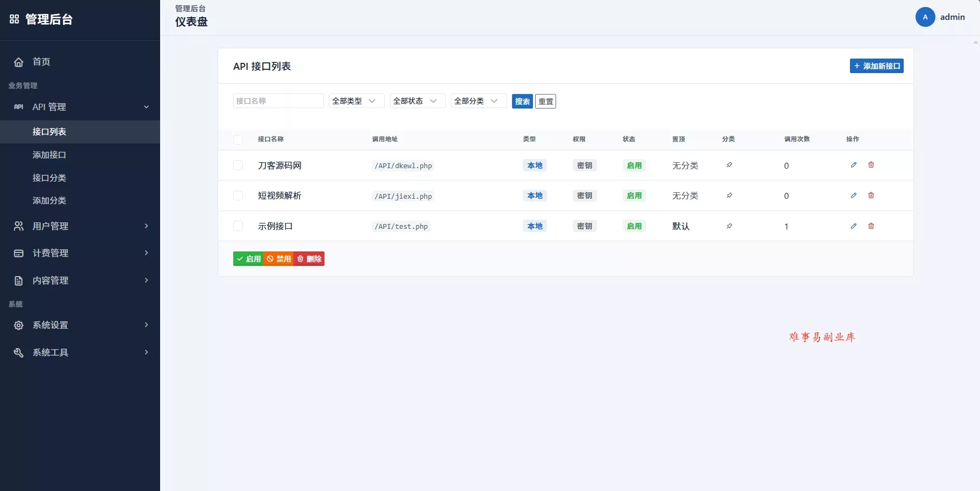Viewport: 980px width, 491px height.
Task: Click the blue 搜索 button
Action: (x=522, y=101)
